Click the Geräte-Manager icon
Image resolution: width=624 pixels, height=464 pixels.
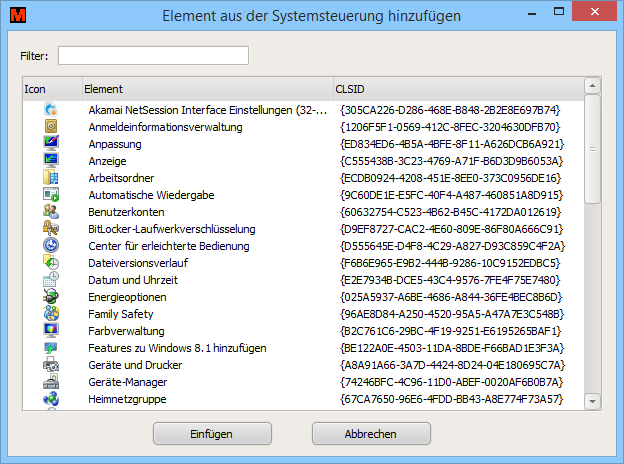51,381
